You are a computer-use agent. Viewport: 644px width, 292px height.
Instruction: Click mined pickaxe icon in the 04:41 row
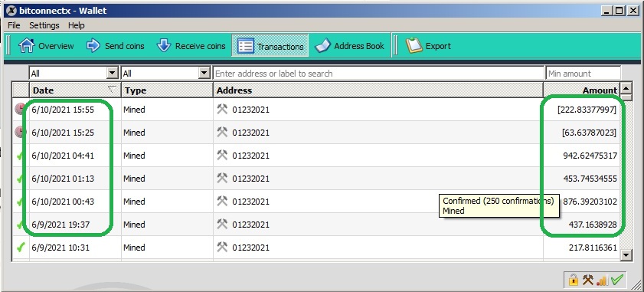[x=222, y=155]
